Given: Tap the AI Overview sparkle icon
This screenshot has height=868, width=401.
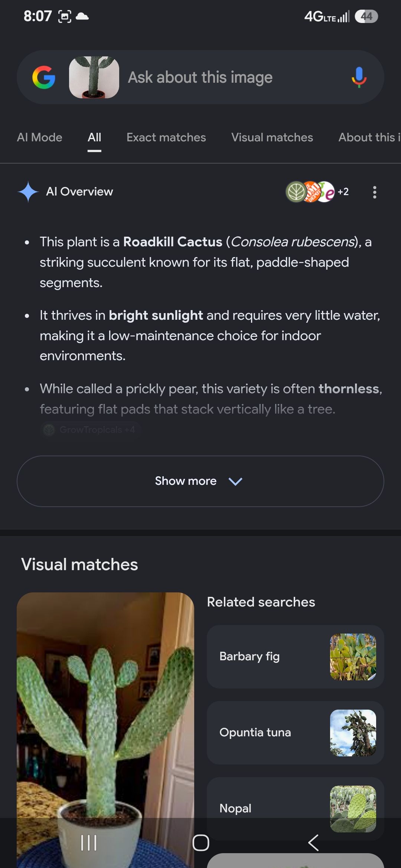Looking at the screenshot, I should click(28, 192).
